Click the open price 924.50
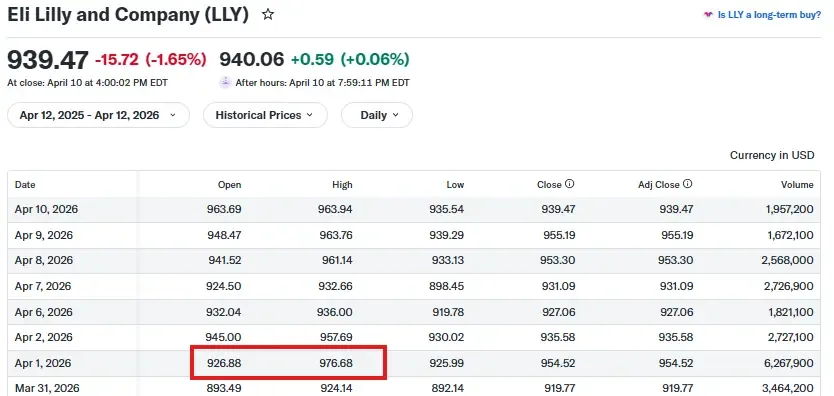 coord(224,287)
